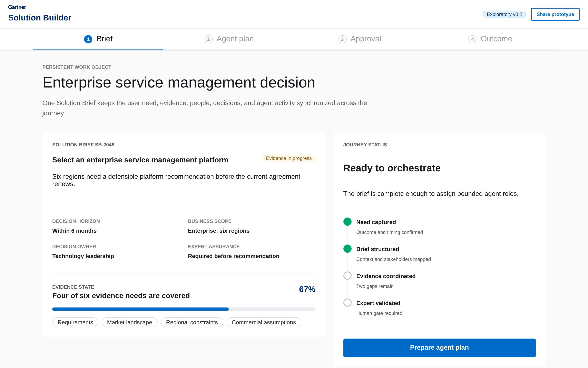
Task: Click 'Context and stakeholders mapped' text
Action: pyautogui.click(x=393, y=259)
